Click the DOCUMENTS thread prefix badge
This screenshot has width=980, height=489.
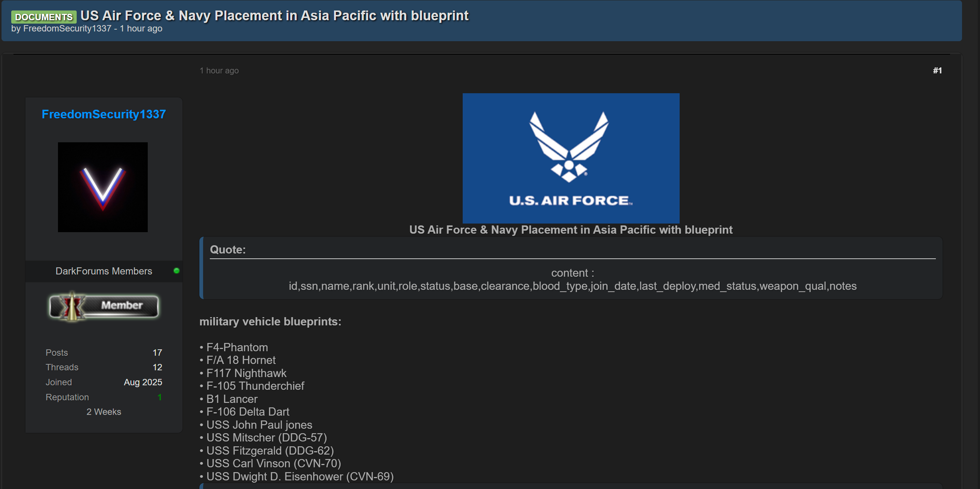[x=44, y=17]
